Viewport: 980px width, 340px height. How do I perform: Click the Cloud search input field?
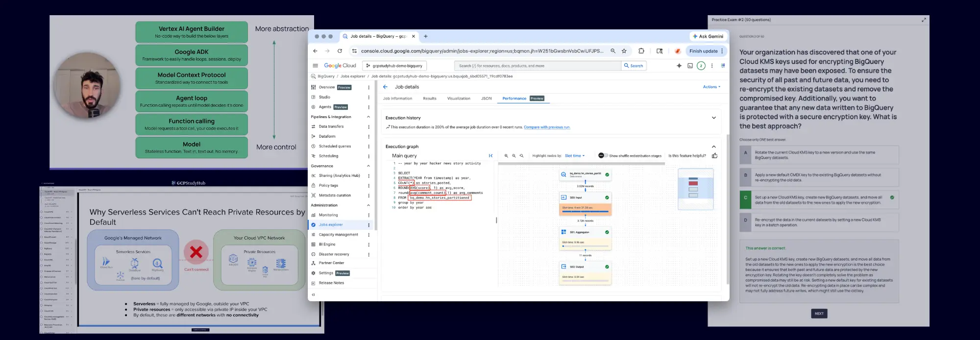pyautogui.click(x=538, y=66)
